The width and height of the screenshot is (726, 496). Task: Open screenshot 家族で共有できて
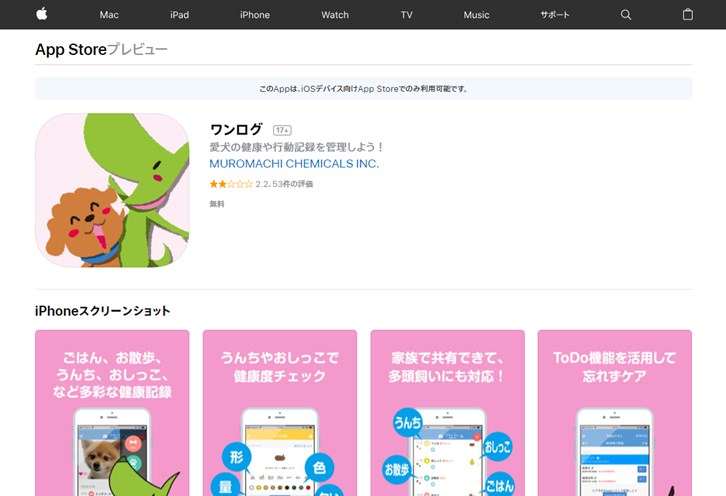pos(447,413)
